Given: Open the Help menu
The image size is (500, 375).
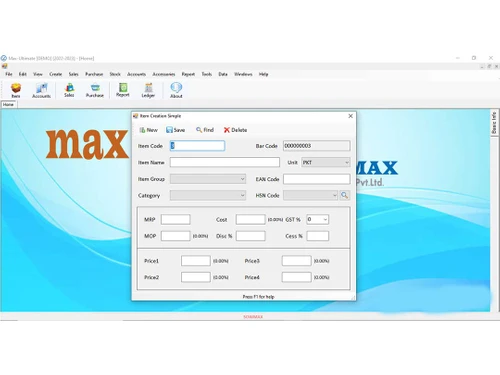Looking at the screenshot, I should pyautogui.click(x=263, y=74).
